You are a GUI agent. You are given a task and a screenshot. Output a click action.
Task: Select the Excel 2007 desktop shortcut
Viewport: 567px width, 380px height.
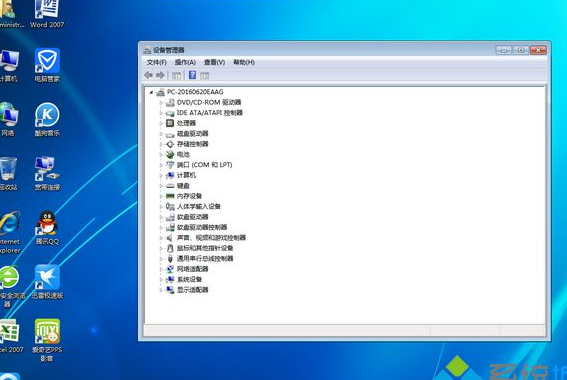10,336
